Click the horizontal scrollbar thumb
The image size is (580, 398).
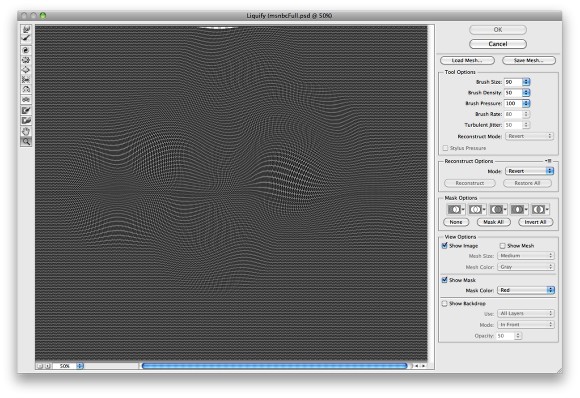click(x=274, y=366)
